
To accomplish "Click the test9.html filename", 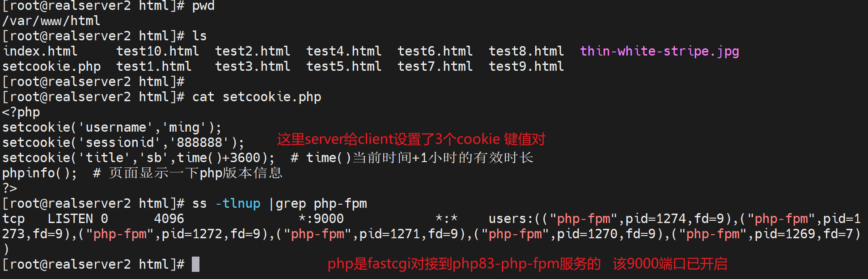I will click(526, 66).
